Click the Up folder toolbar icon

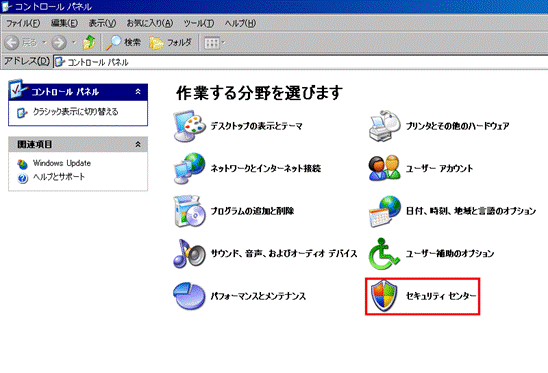(89, 43)
